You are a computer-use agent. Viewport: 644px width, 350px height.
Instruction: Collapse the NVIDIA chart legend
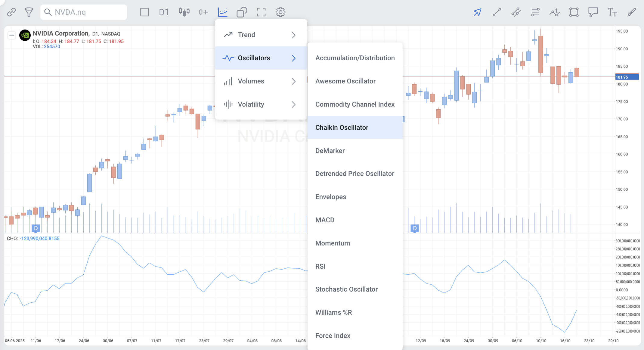[12, 35]
